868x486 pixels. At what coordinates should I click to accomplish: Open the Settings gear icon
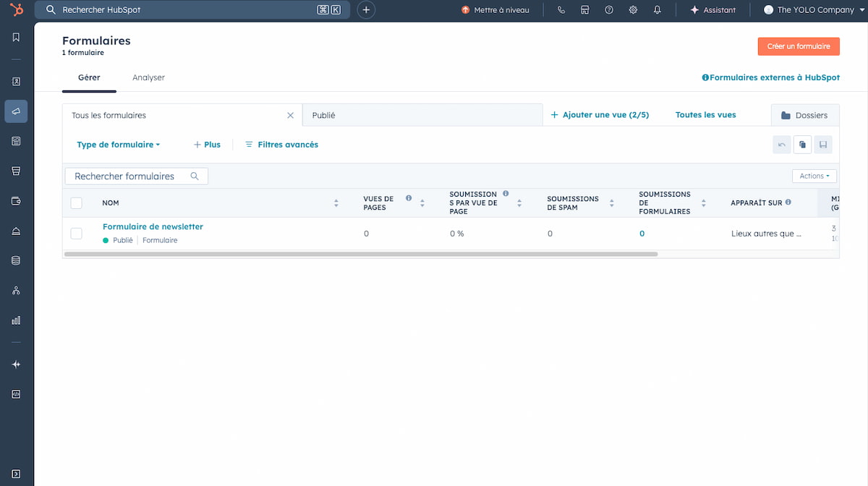(x=633, y=10)
